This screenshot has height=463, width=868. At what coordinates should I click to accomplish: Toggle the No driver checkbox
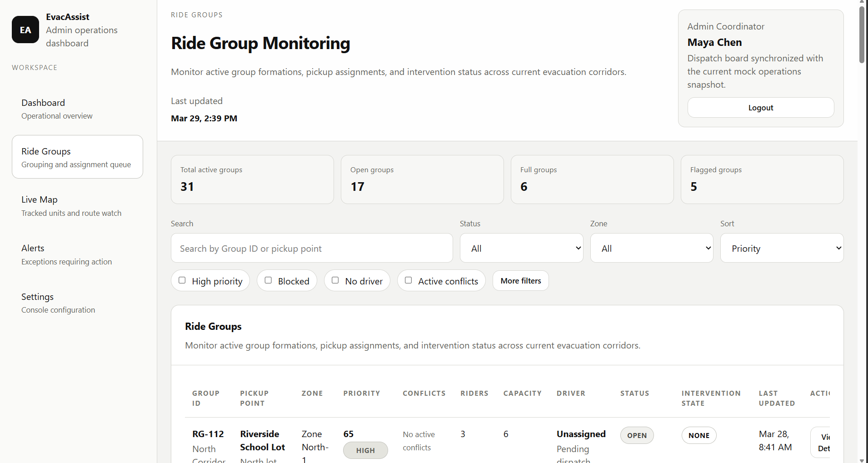(x=335, y=280)
